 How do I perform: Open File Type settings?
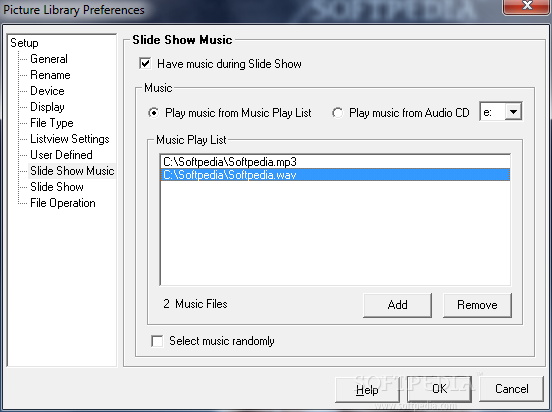pos(52,123)
